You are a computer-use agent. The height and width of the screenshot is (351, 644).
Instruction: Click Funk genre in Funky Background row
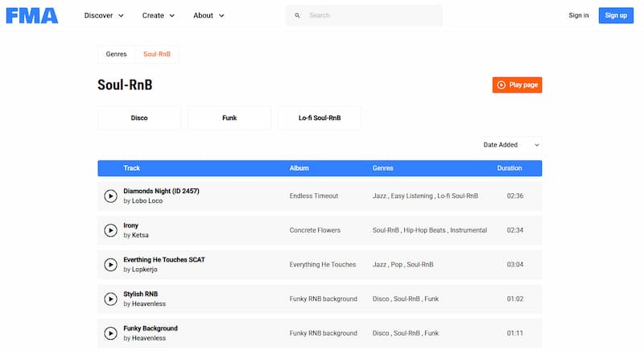(431, 333)
